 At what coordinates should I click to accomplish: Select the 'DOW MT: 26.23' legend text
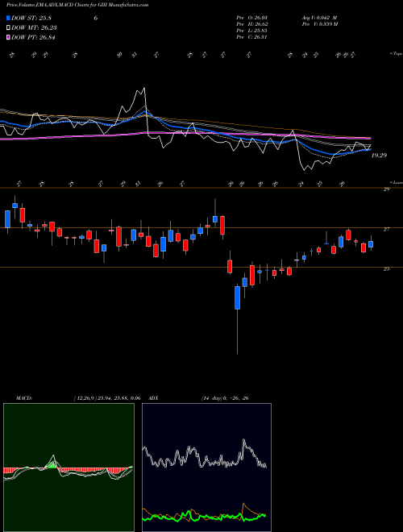(34, 28)
